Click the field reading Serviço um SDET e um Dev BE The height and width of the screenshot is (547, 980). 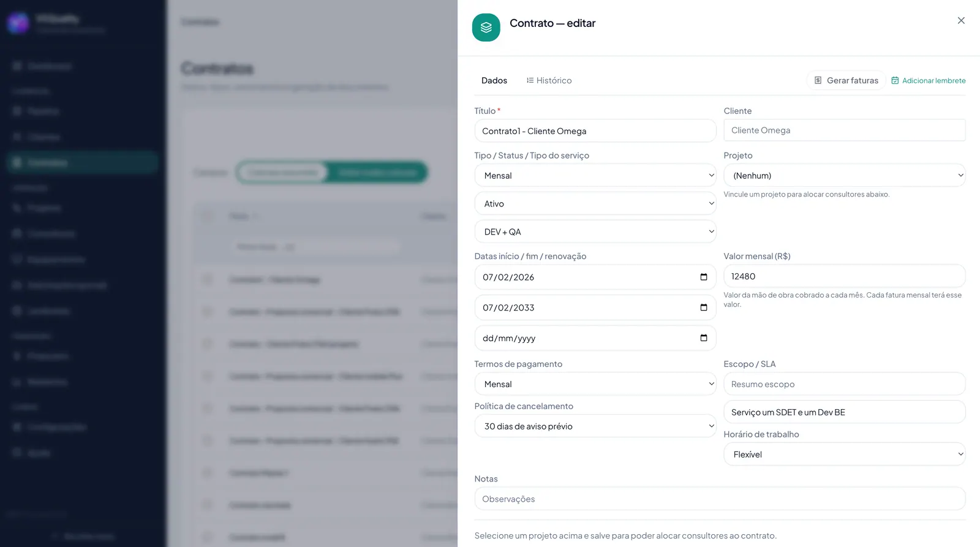[845, 412]
